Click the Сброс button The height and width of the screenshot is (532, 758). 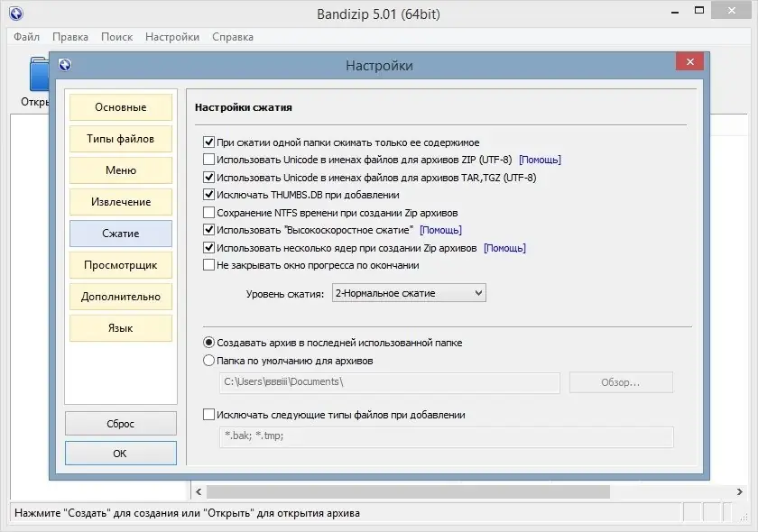pyautogui.click(x=120, y=423)
